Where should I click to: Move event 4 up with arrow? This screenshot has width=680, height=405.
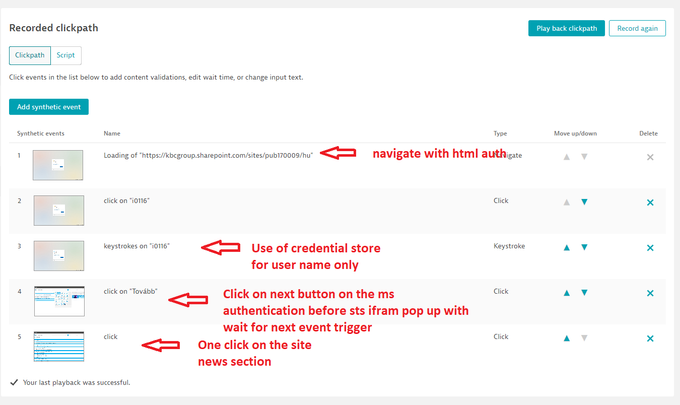(567, 293)
